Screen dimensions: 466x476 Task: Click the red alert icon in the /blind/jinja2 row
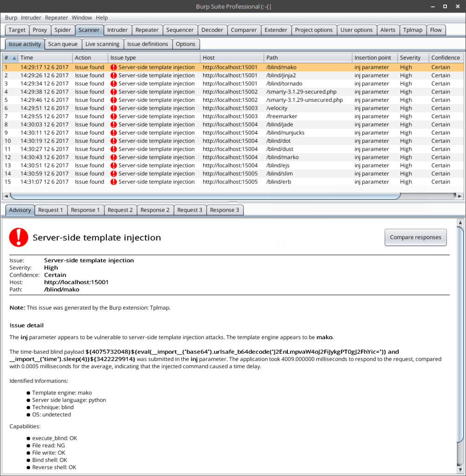pyautogui.click(x=113, y=75)
